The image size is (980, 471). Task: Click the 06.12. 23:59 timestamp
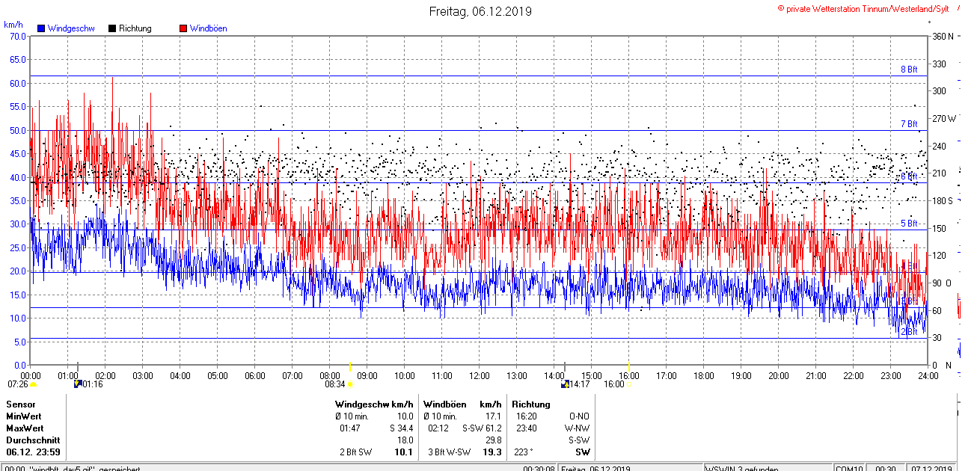[x=34, y=452]
